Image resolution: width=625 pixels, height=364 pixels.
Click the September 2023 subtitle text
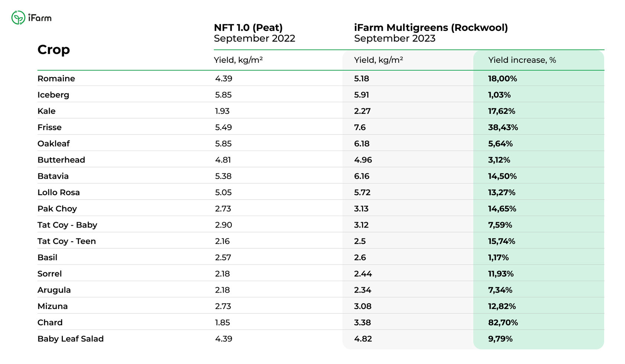click(x=395, y=38)
